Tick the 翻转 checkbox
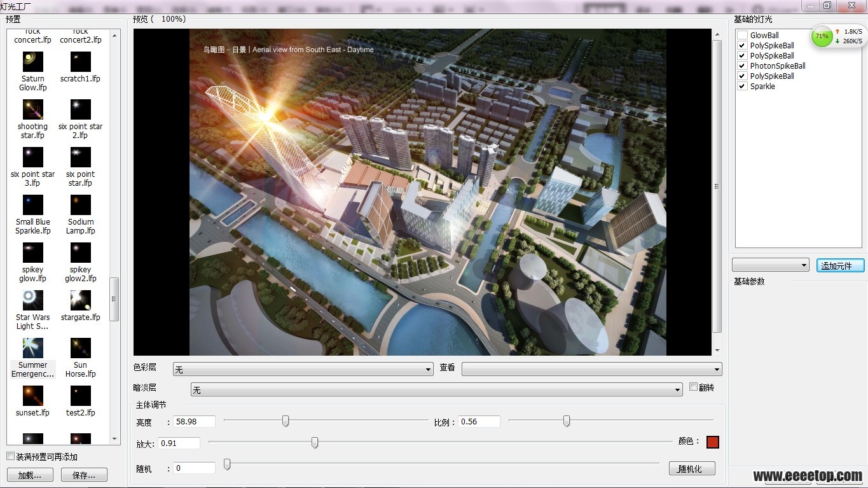This screenshot has width=868, height=488. point(694,387)
